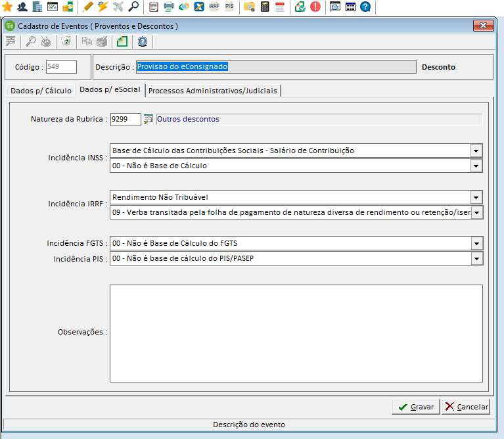Click the event list icon in window toolbar
This screenshot has height=439, width=504.
[11, 41]
